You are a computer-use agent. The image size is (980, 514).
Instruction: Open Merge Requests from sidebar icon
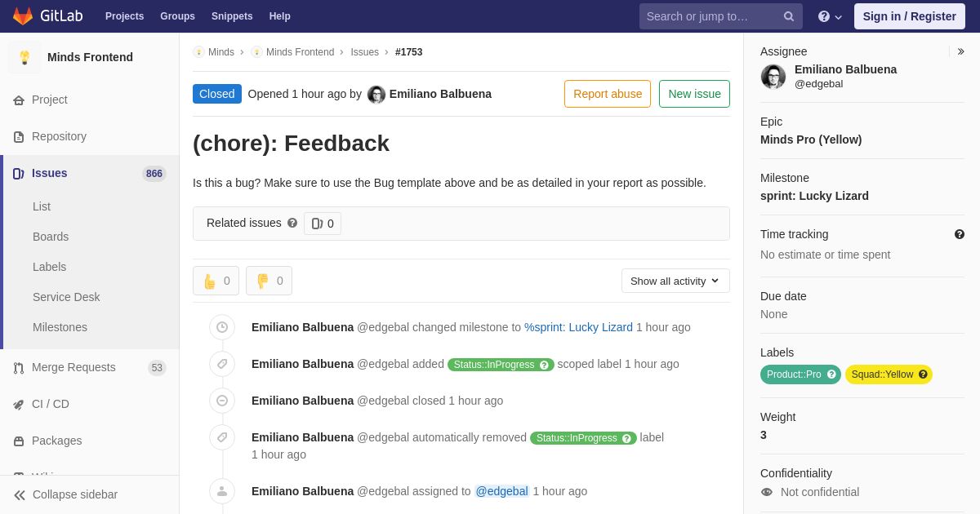pos(19,368)
